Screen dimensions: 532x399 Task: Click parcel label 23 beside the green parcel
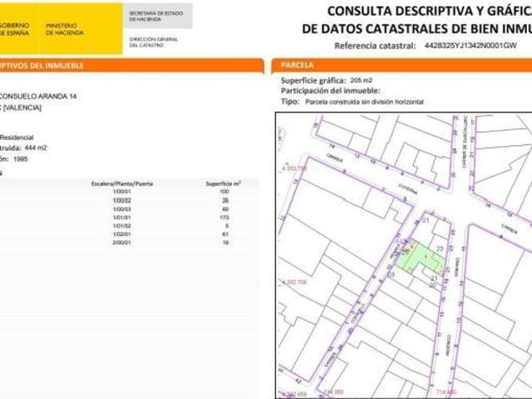(440, 249)
